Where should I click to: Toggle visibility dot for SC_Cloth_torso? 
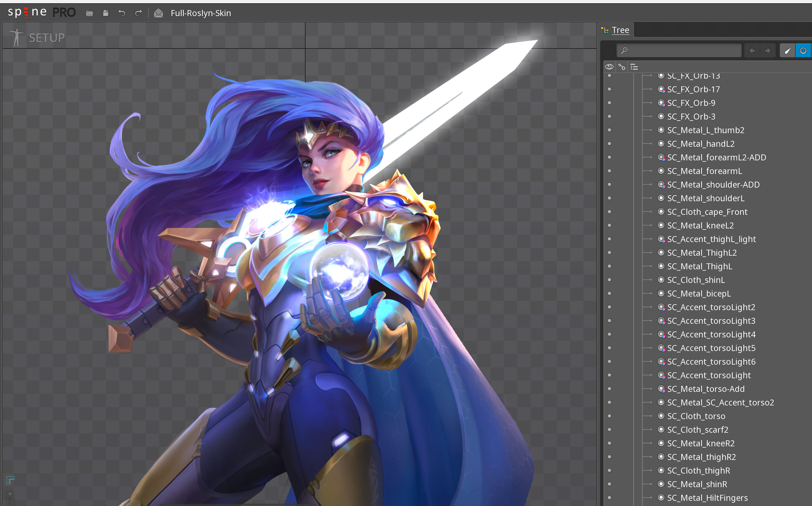[610, 416]
